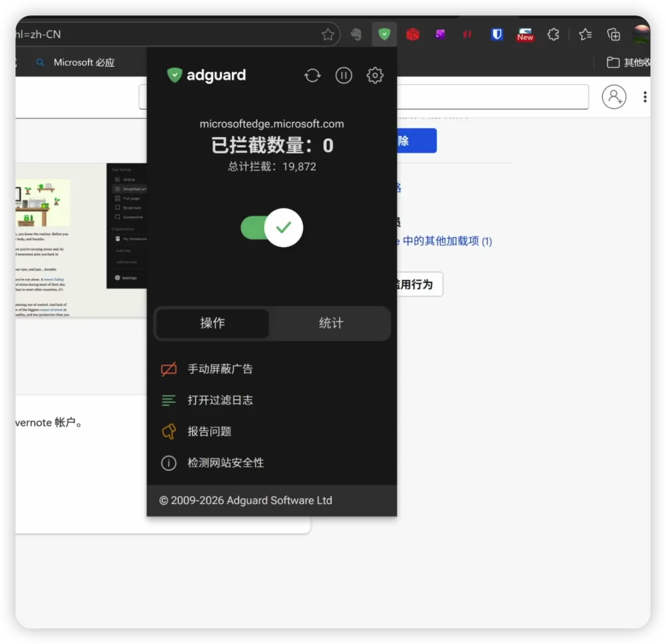Click the page search input field

(493, 97)
